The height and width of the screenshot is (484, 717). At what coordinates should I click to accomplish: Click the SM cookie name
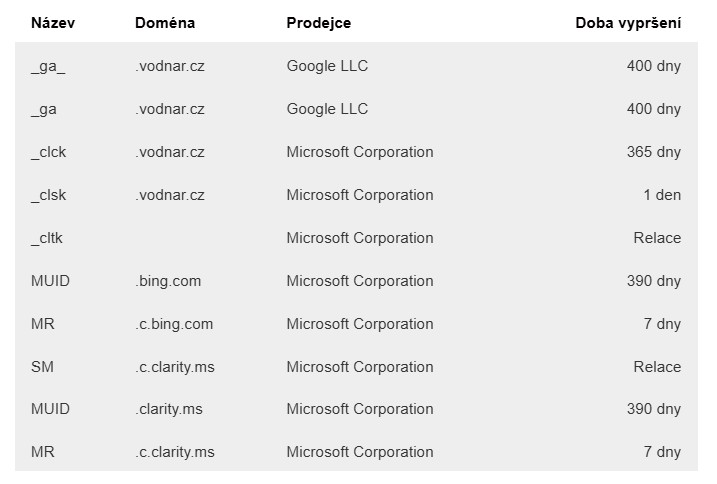click(x=42, y=367)
